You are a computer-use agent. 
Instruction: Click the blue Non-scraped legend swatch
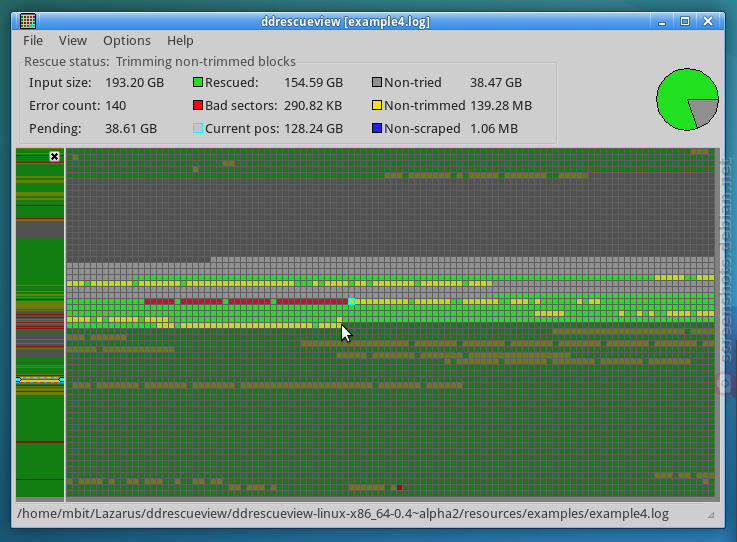click(x=377, y=128)
